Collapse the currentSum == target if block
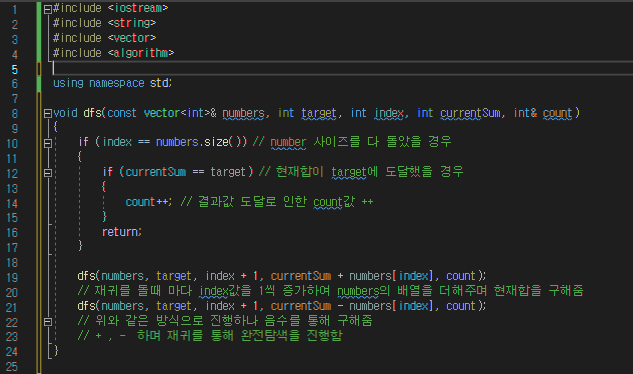This screenshot has height=374, width=633. coord(48,173)
